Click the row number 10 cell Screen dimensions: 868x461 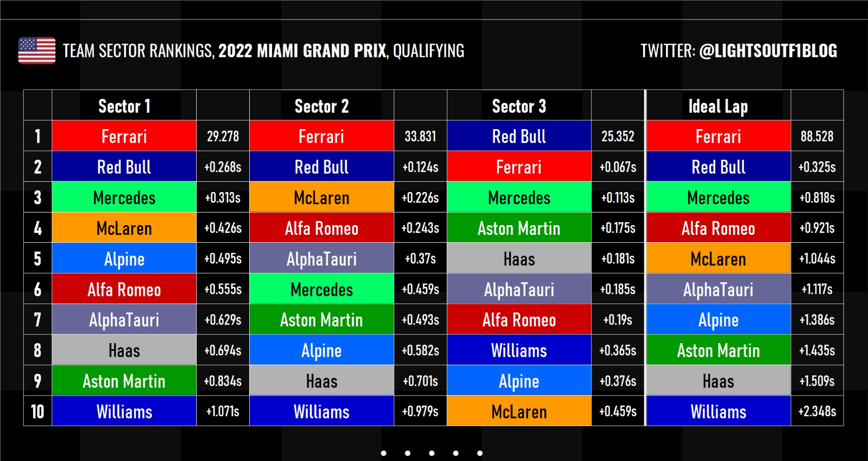click(37, 412)
